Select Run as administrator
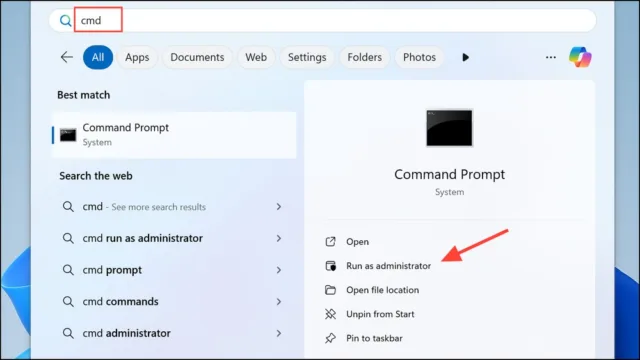This screenshot has height=360, width=640. coord(388,266)
